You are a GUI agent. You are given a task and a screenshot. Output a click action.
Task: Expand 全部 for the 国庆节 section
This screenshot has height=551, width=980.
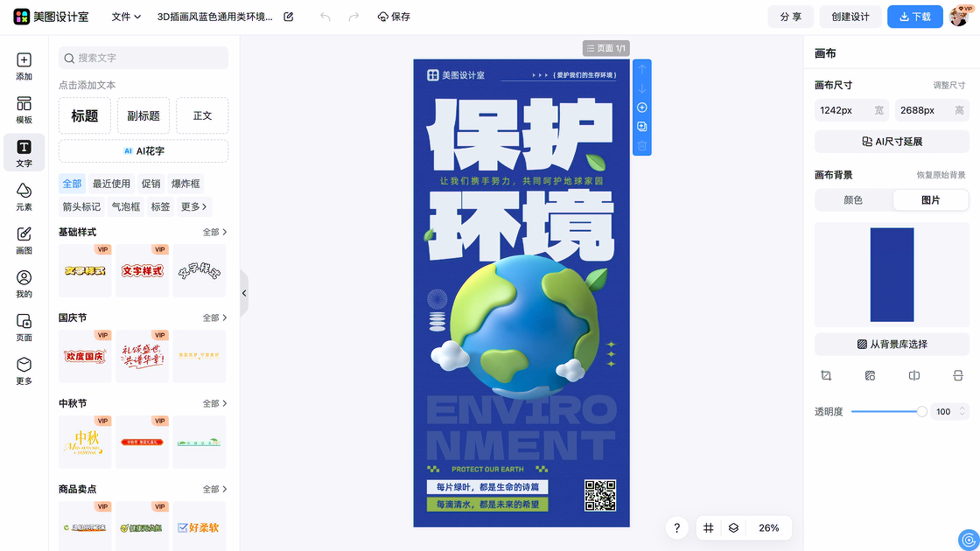coord(214,317)
